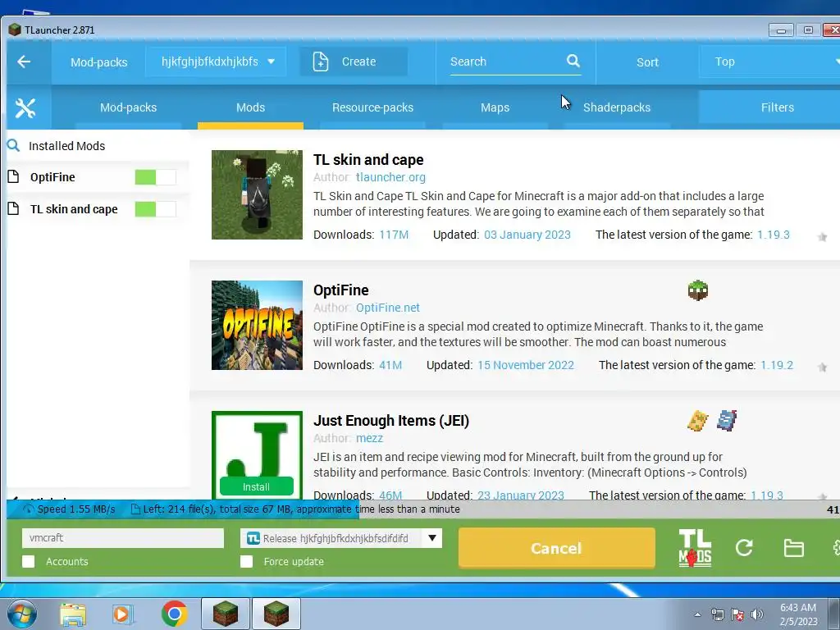Click the file icon beside OptiFine in sidebar

[x=13, y=176]
